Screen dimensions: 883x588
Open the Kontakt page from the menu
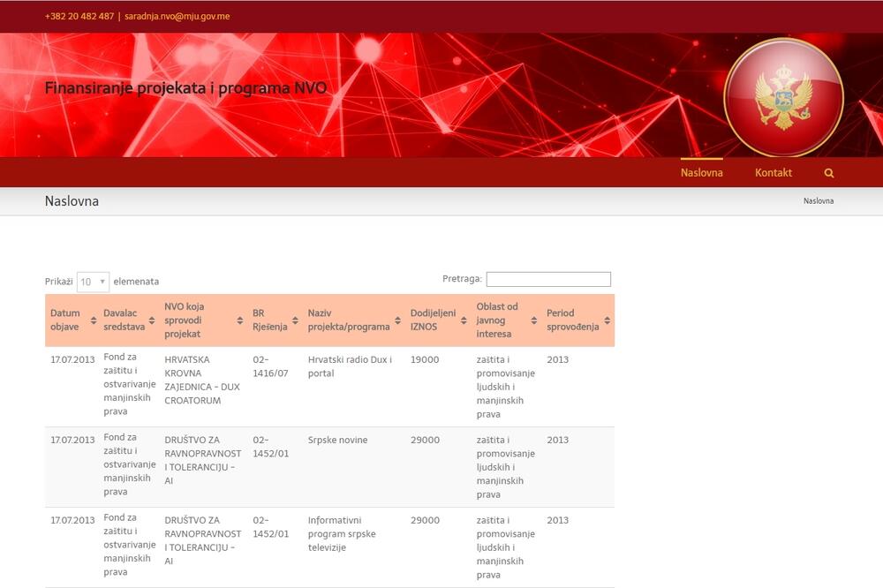pos(774,172)
